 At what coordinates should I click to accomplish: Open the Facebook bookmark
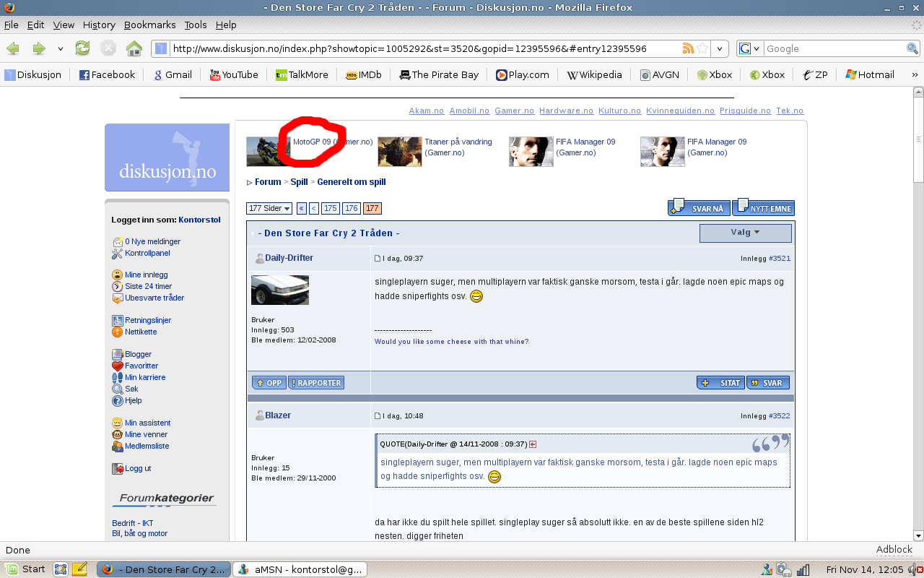pos(107,74)
